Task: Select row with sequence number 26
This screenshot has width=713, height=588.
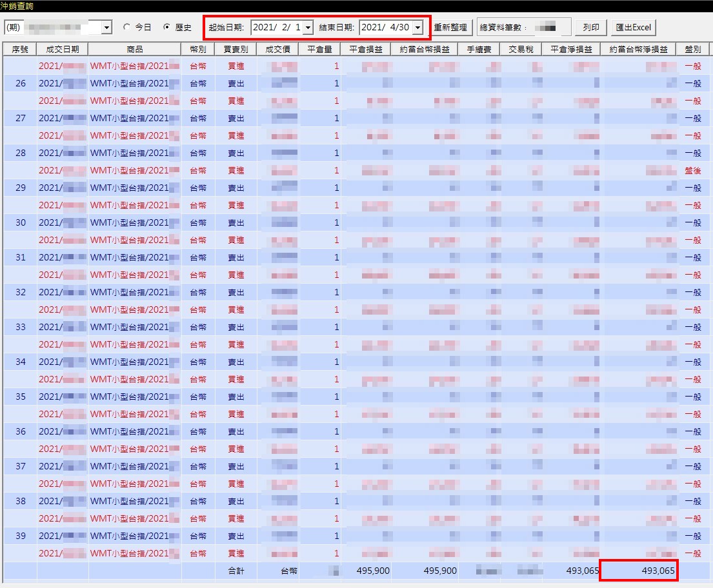Action: (x=356, y=83)
